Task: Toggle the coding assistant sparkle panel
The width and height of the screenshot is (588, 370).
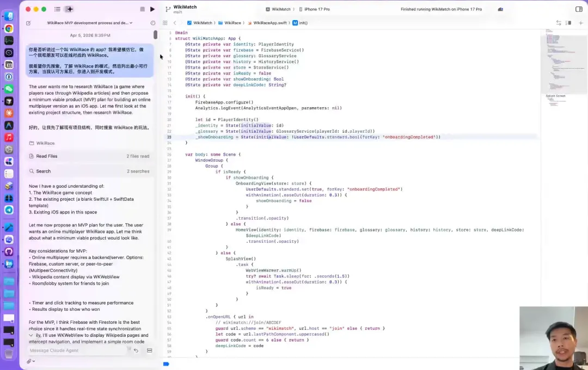Action: coord(69,9)
